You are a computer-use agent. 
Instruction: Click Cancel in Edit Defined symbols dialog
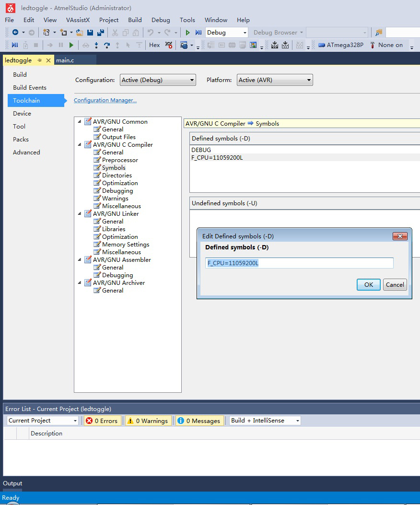395,285
